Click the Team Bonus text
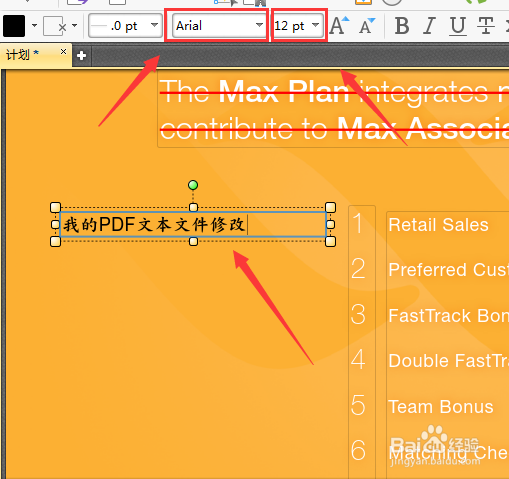Image resolution: width=509 pixels, height=479 pixels. point(441,407)
